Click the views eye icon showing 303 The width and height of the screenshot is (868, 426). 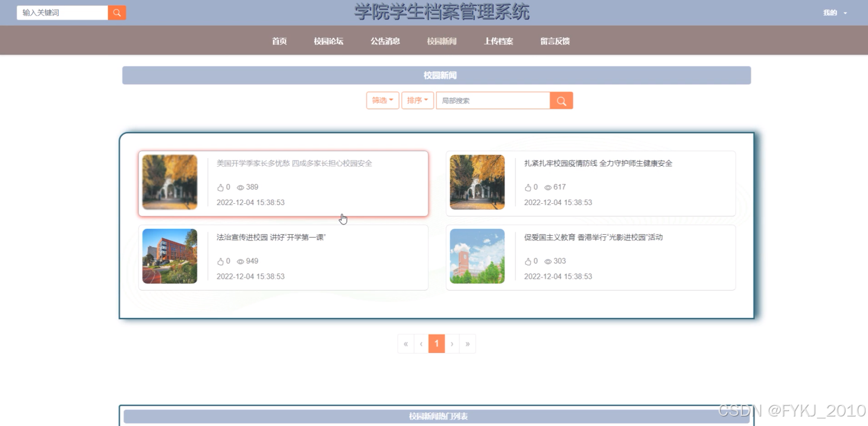[548, 261]
